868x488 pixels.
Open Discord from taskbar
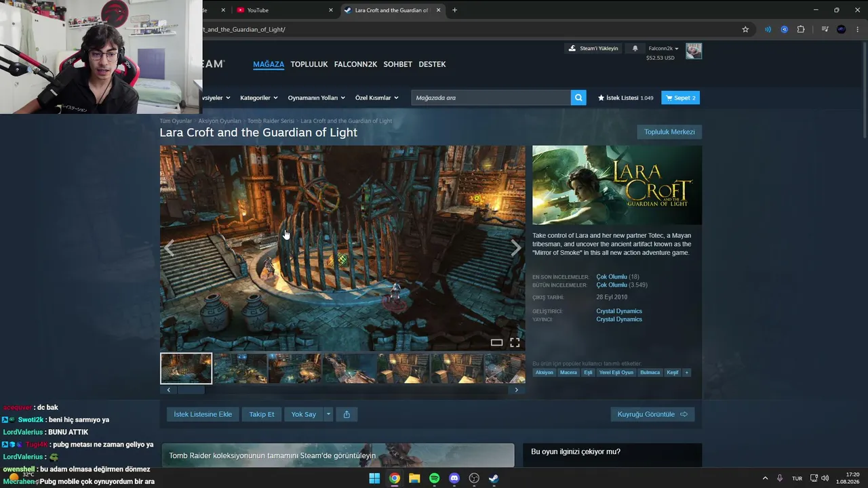[x=454, y=478]
